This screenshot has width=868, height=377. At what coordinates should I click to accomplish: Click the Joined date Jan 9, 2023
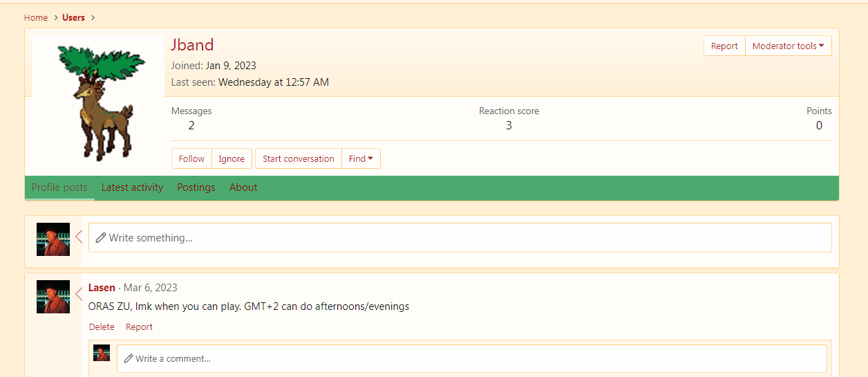(x=231, y=66)
